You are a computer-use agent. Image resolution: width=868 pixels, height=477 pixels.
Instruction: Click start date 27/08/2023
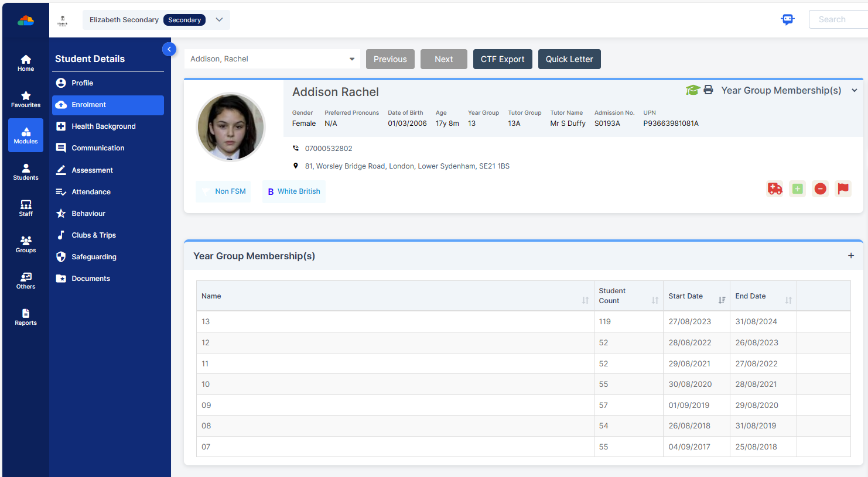689,322
